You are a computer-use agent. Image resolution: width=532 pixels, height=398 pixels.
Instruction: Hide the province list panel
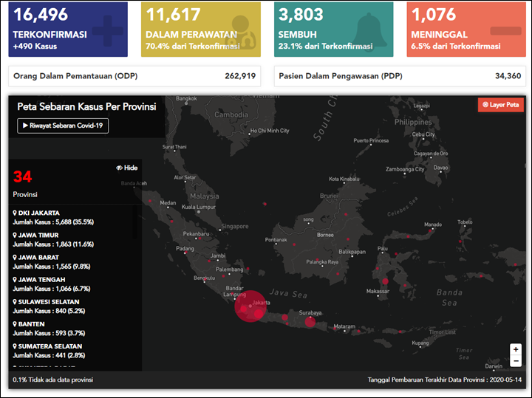pyautogui.click(x=127, y=168)
